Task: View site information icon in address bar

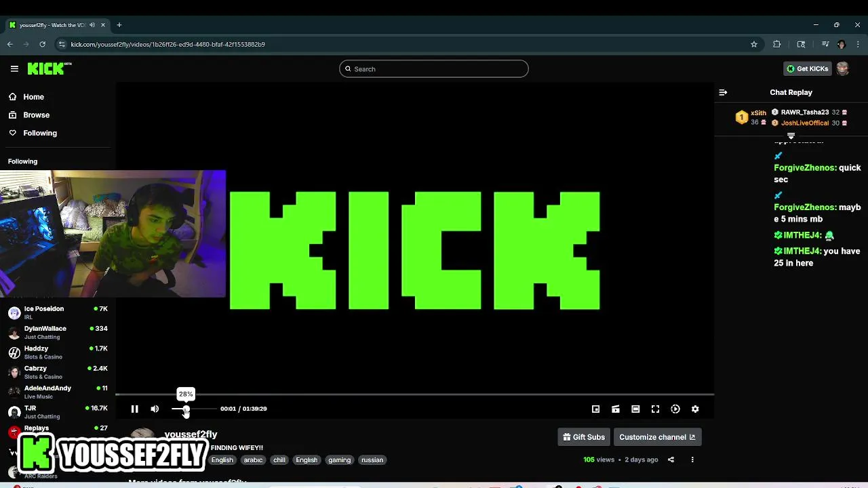Action: [x=62, y=44]
